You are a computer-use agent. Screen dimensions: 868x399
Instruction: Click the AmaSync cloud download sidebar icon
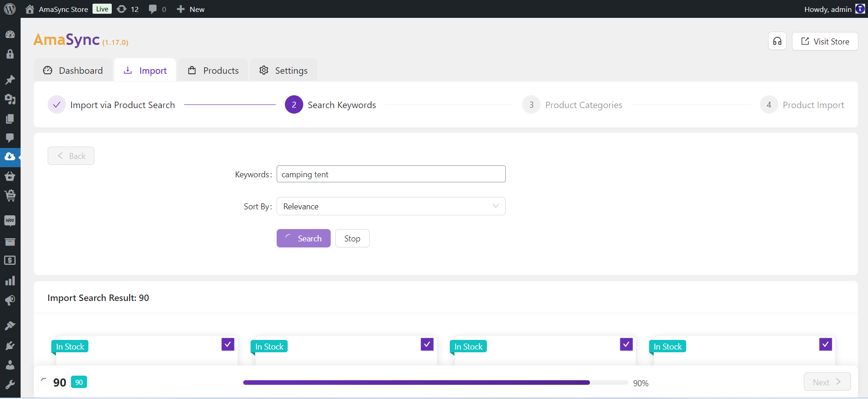(10, 157)
